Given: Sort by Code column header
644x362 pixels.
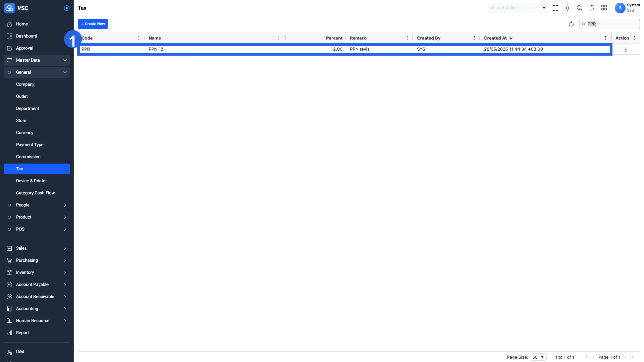Looking at the screenshot, I should point(87,38).
